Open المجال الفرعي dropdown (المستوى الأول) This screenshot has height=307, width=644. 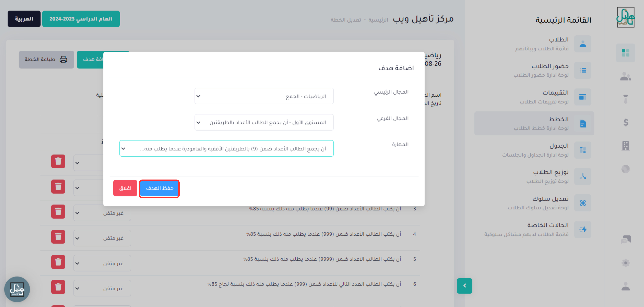[264, 122]
